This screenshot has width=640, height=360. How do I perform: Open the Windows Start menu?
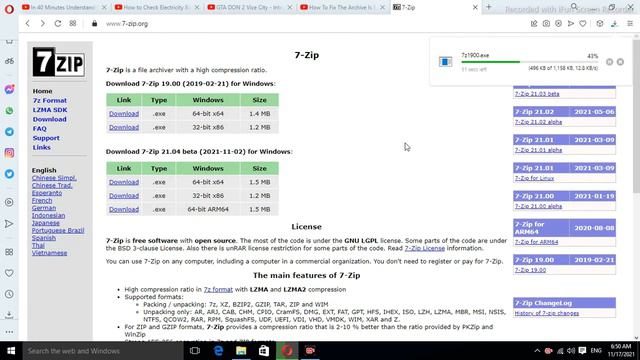tap(11, 351)
